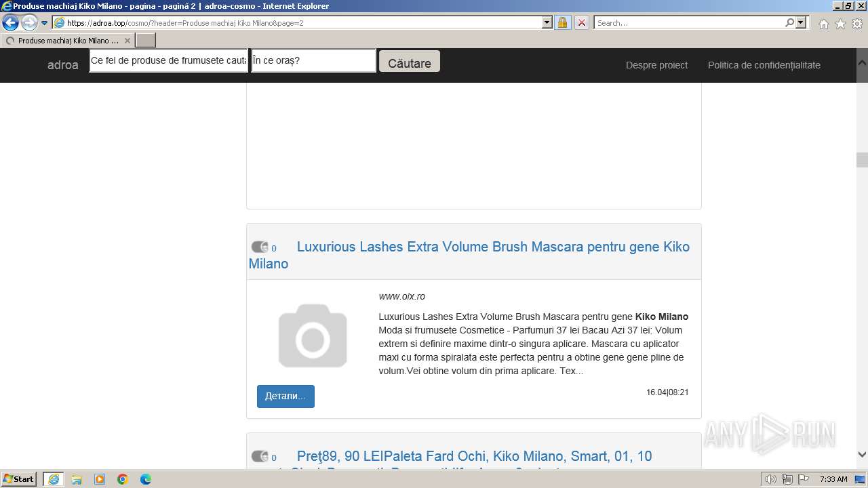Select the Produse machiaj Kiko Milano tab
Viewport: 868px width, 488px height.
click(x=67, y=41)
